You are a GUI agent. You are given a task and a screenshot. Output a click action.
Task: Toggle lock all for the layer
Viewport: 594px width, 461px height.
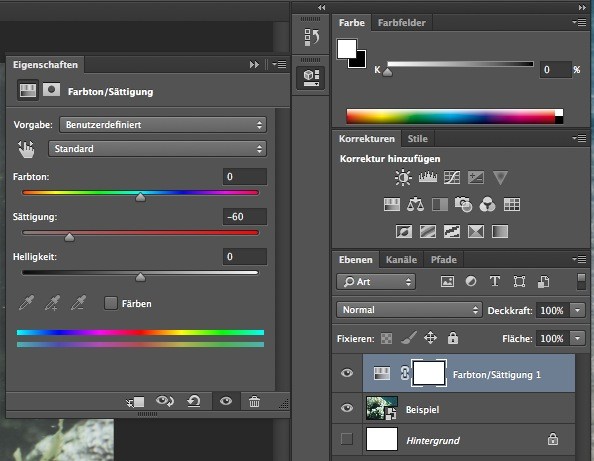coord(453,338)
